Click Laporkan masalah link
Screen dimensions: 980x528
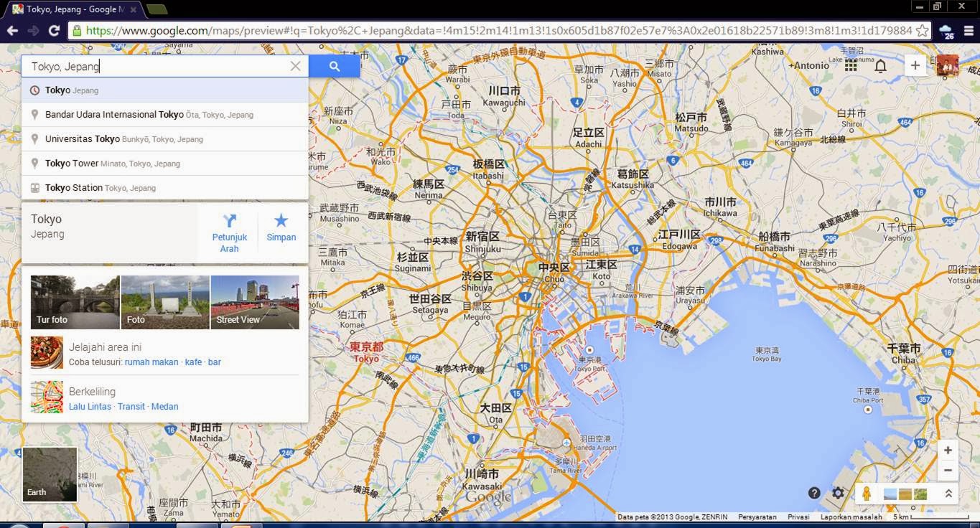pyautogui.click(x=851, y=517)
